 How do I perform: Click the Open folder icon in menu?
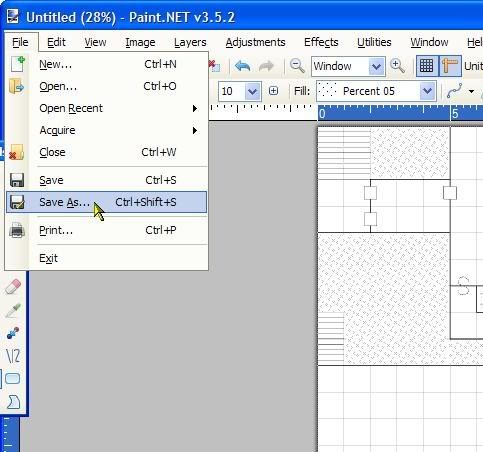(x=16, y=86)
